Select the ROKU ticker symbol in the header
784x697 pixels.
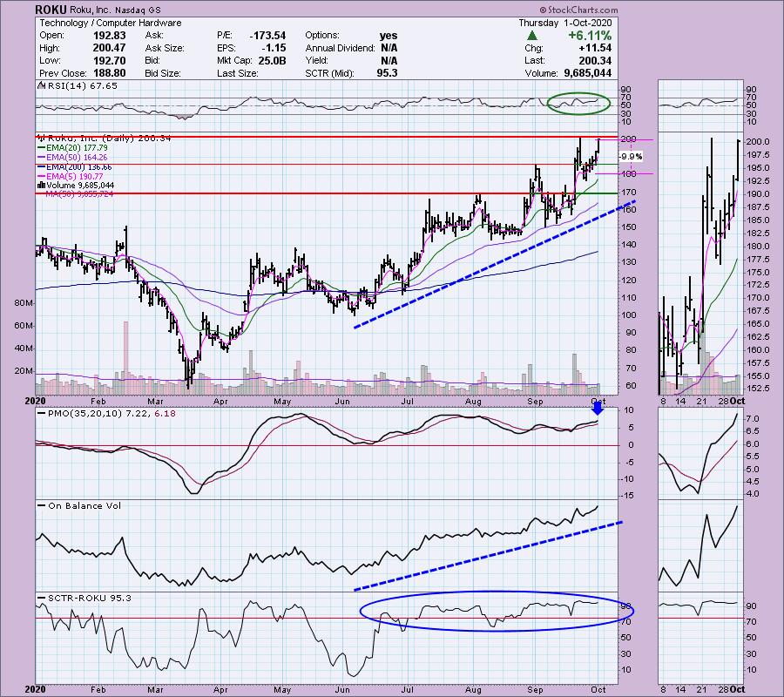[x=51, y=10]
